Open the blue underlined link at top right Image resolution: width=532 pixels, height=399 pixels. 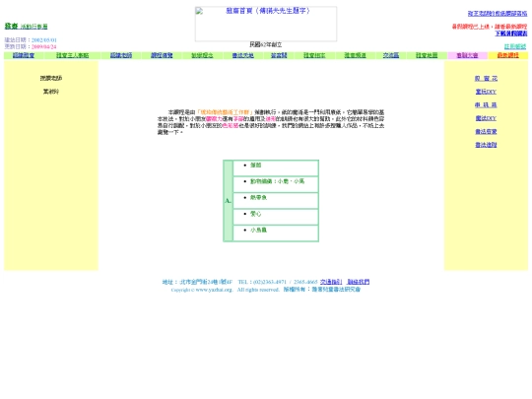coord(498,14)
